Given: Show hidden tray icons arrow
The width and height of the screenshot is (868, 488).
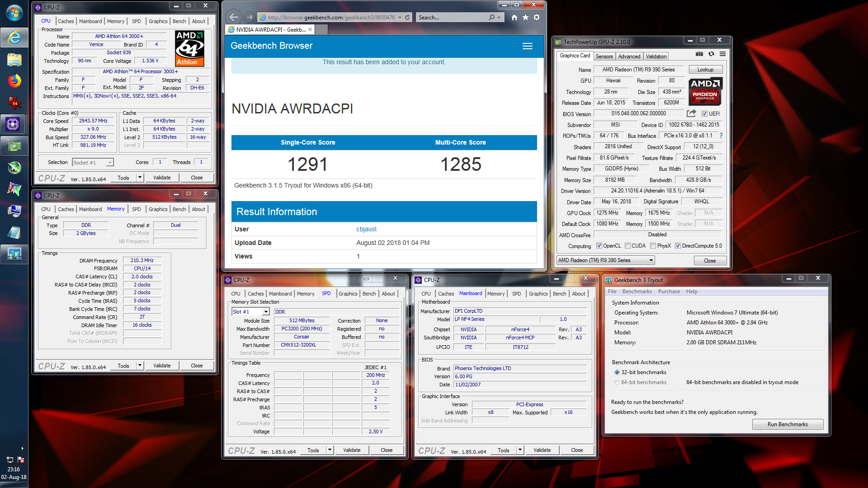Looking at the screenshot, I should pyautogui.click(x=22, y=449).
